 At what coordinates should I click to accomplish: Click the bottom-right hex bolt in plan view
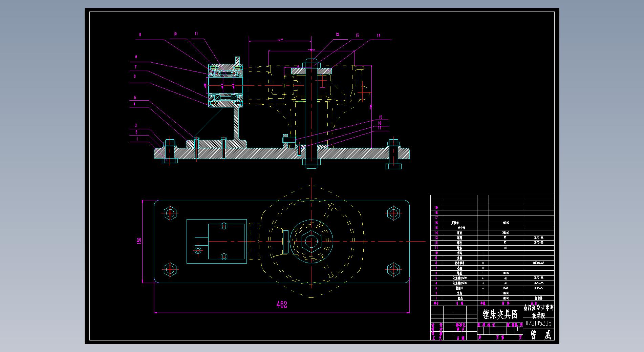click(393, 270)
